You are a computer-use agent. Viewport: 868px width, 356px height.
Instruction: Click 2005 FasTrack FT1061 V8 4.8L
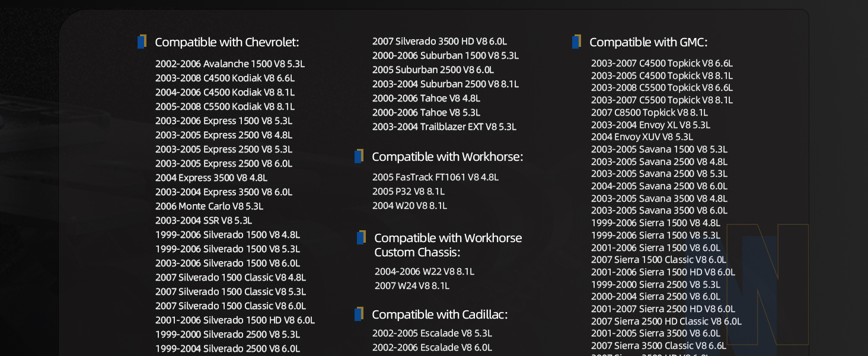click(436, 177)
